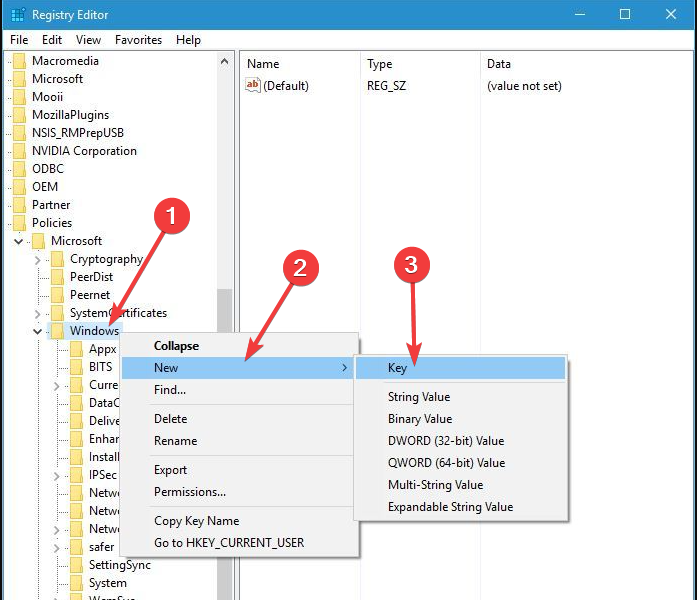
Task: Collapse the Windows key tree arrow
Action: click(38, 331)
